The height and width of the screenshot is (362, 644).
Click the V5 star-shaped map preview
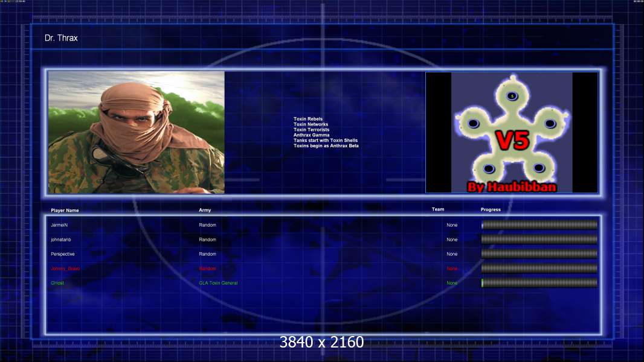click(x=512, y=132)
